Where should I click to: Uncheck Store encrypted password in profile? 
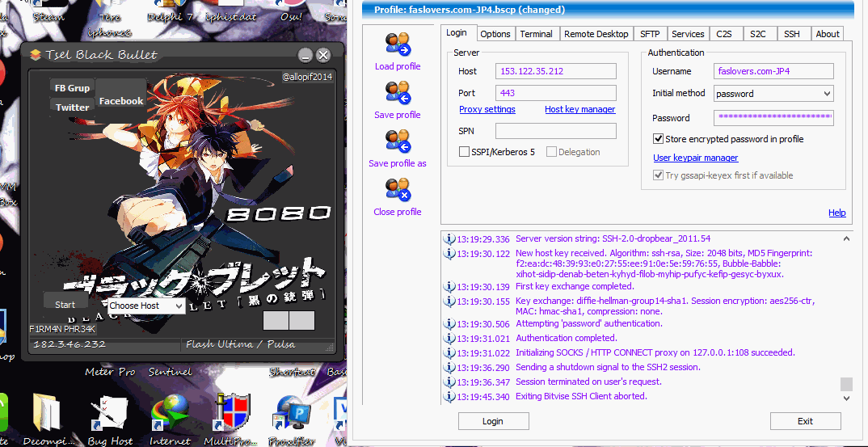[658, 138]
